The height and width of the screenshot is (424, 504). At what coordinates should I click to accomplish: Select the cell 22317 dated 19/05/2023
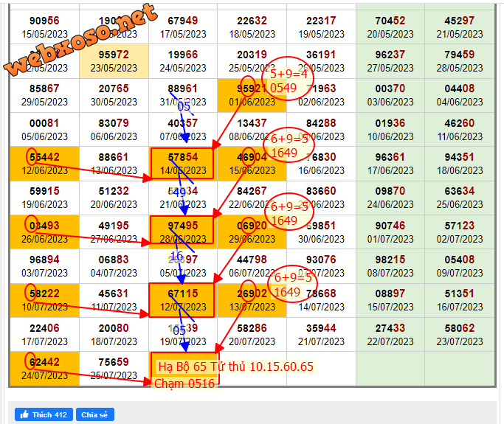(x=321, y=27)
